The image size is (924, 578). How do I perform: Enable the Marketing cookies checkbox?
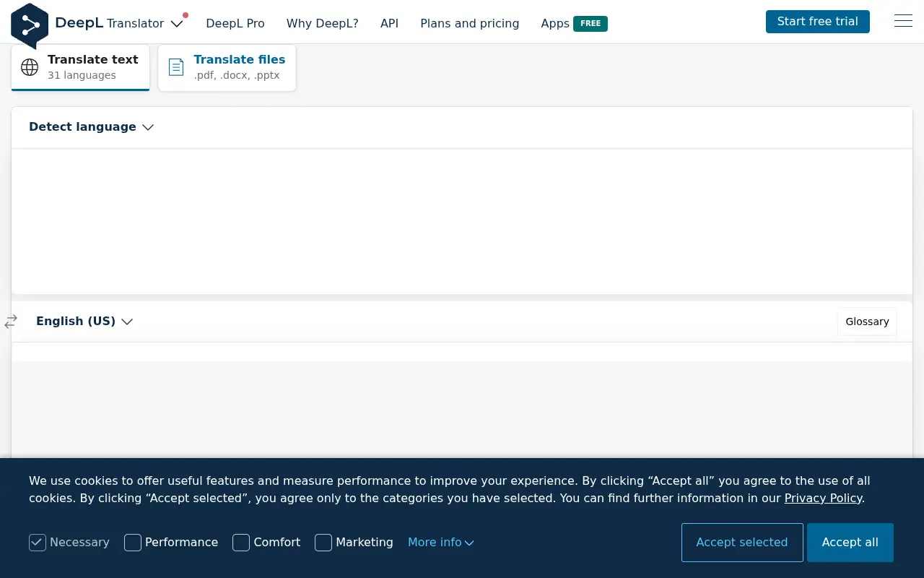323,543
